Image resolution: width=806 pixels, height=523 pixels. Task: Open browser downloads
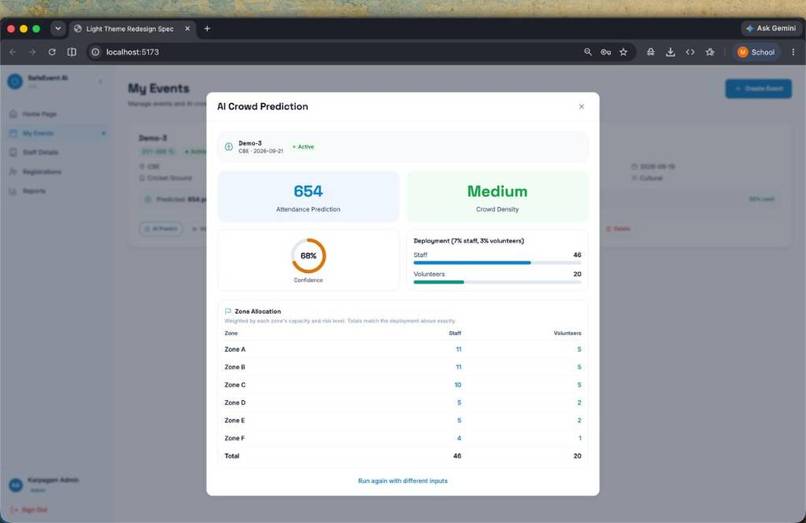click(x=670, y=52)
